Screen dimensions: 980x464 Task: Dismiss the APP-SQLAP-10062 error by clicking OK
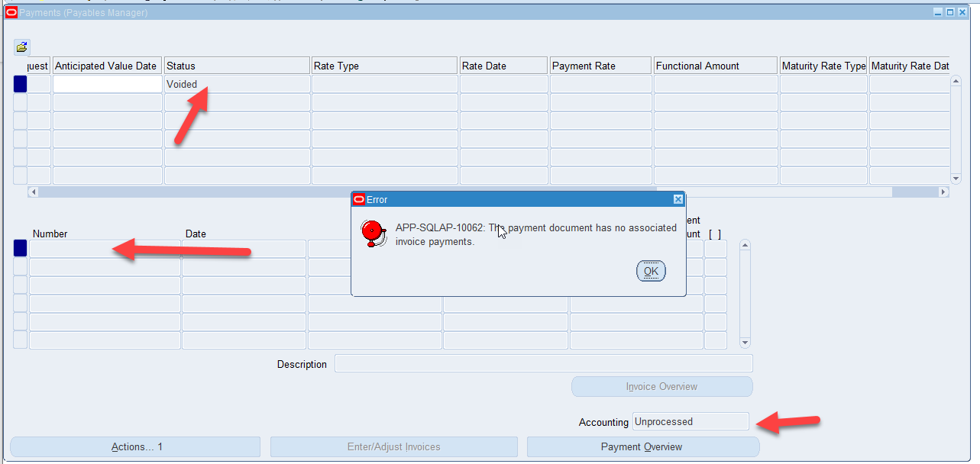click(x=650, y=270)
